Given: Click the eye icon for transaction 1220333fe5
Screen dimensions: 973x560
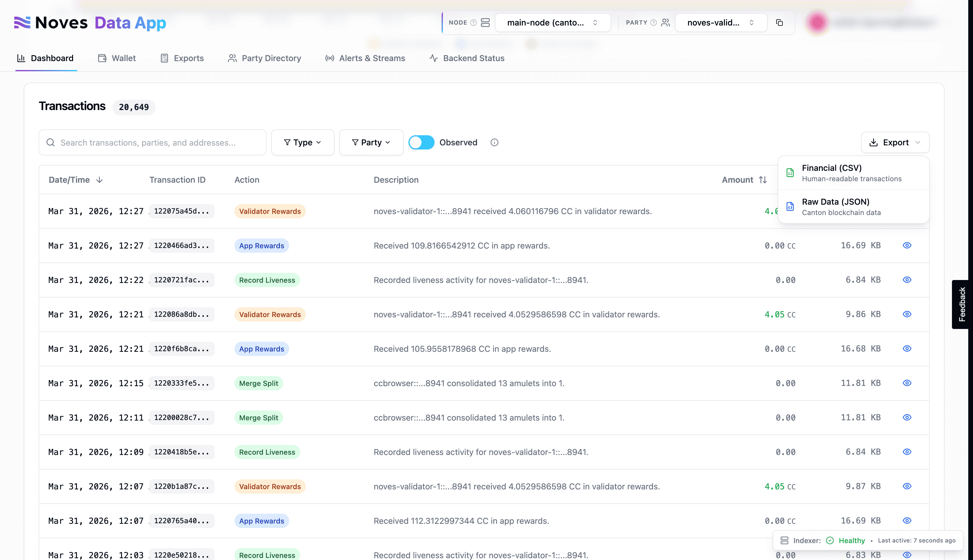Looking at the screenshot, I should coord(907,383).
